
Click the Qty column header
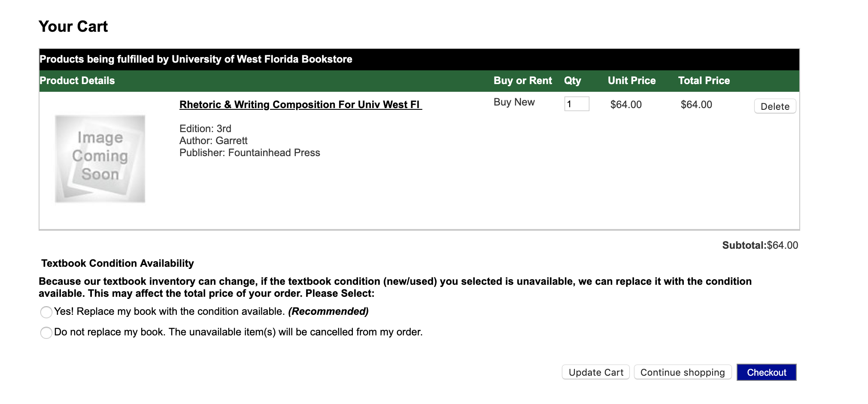pyautogui.click(x=572, y=81)
